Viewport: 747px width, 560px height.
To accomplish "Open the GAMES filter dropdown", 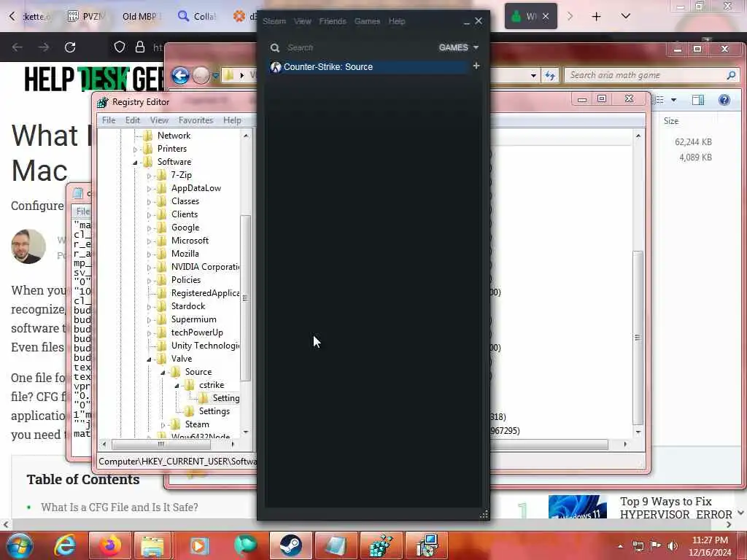I will click(x=458, y=47).
